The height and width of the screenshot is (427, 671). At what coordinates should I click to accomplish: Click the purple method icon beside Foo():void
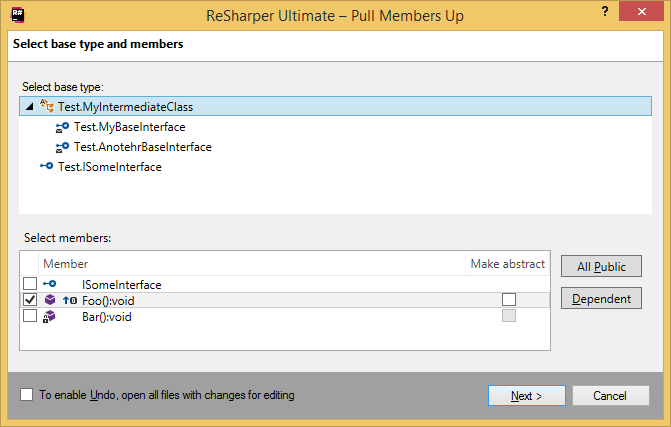[50, 300]
